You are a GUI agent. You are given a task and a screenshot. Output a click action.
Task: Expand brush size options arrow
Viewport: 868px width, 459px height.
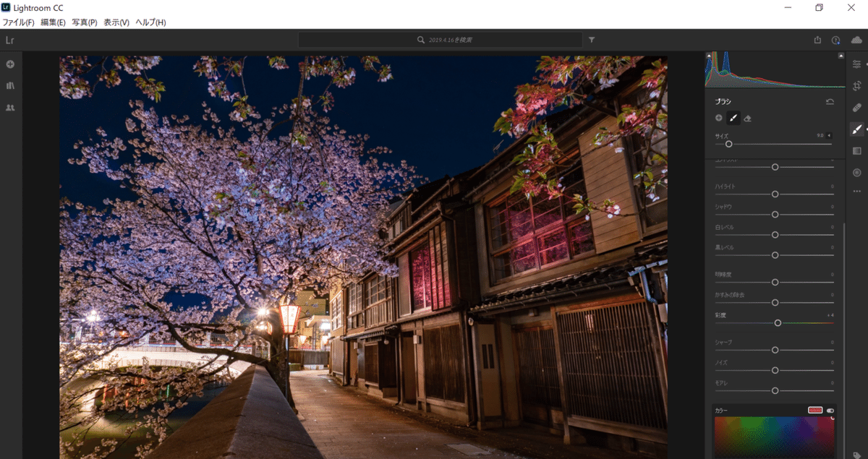(830, 135)
